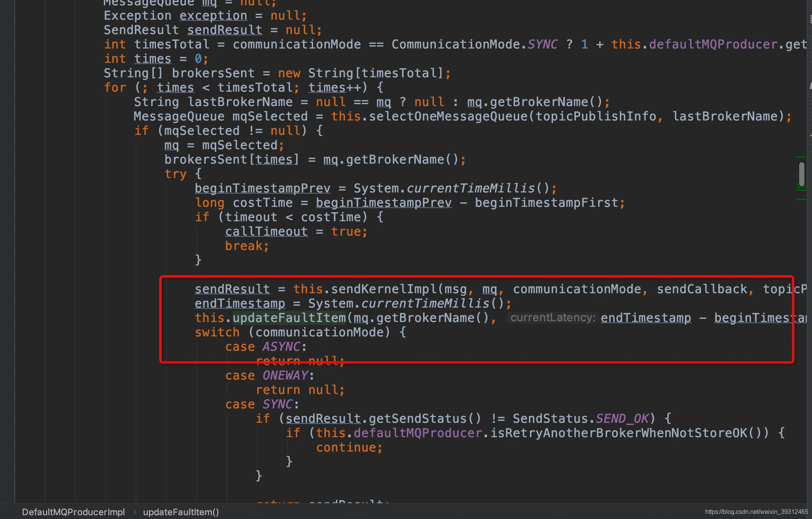This screenshot has width=812, height=519.
Task: Click the editor vertical scrollbar thumb
Action: pos(801,174)
